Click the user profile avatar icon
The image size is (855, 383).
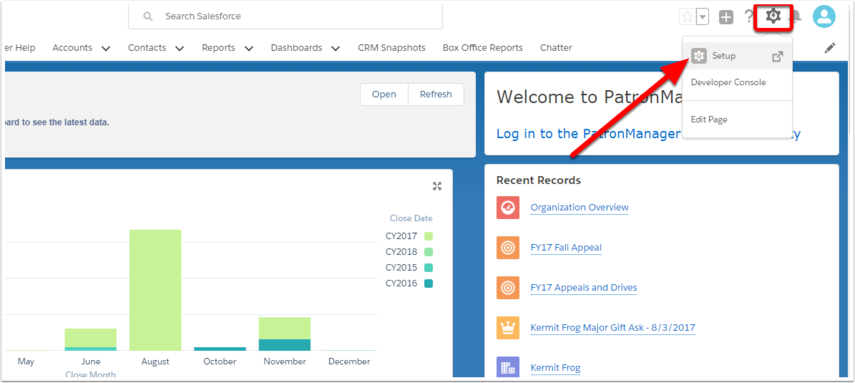824,17
